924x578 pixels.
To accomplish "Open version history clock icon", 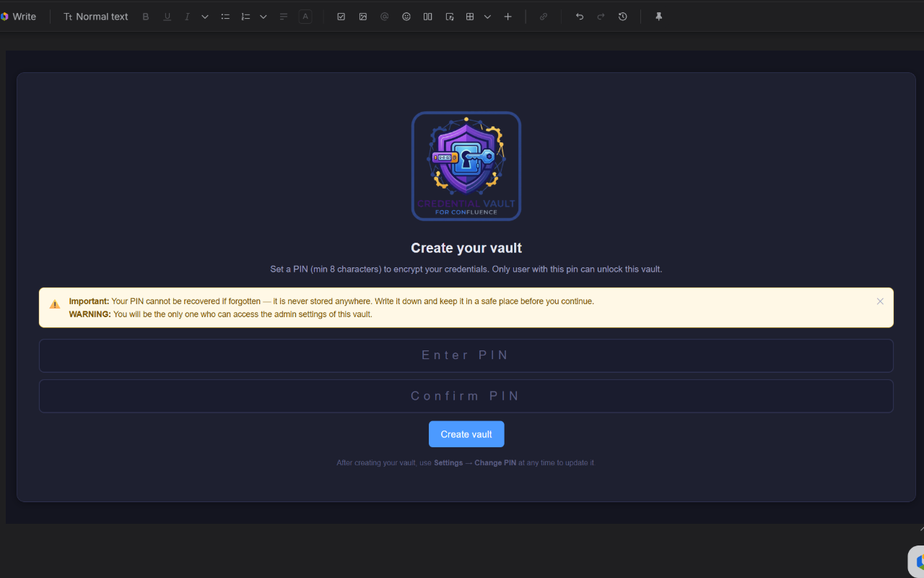I will 623,17.
